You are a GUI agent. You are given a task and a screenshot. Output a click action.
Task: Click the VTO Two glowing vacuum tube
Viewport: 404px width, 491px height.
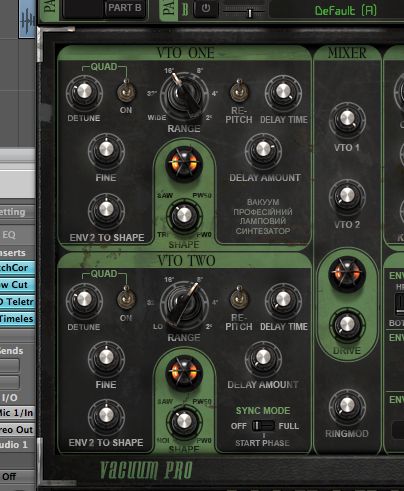184,372
